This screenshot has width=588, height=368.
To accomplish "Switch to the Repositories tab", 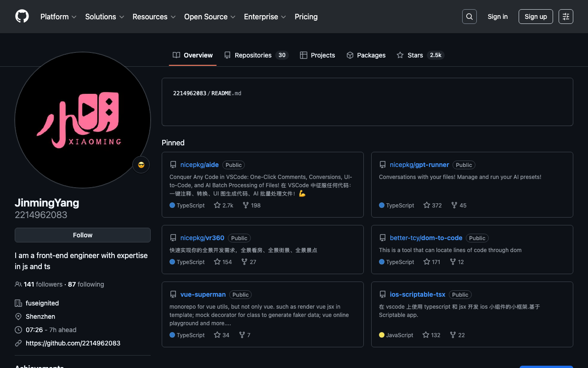I will tap(256, 55).
